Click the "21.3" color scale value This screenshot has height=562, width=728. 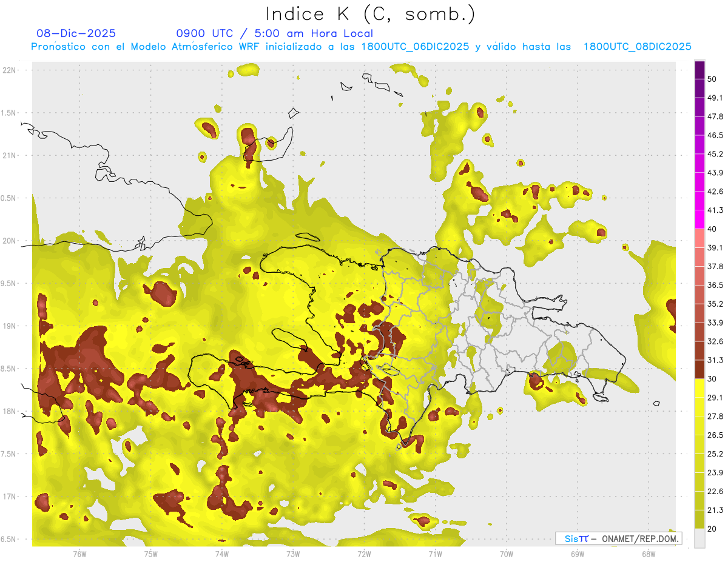(715, 510)
